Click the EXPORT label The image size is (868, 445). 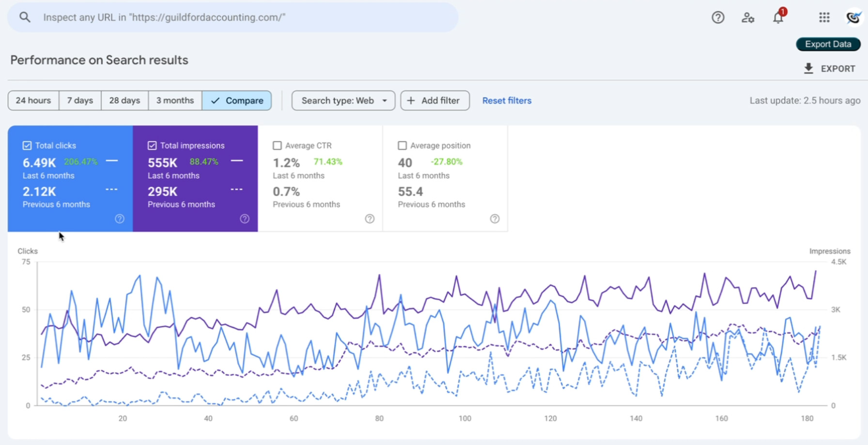838,69
